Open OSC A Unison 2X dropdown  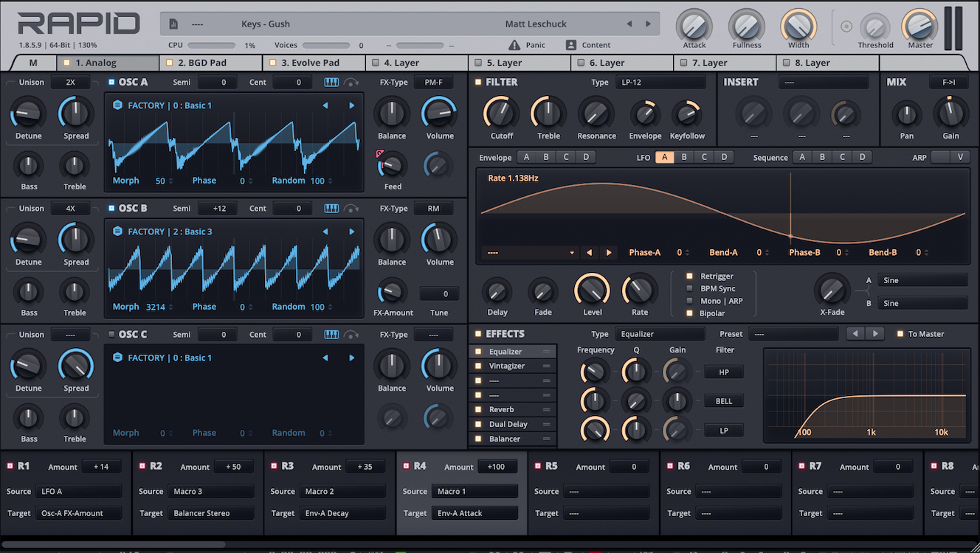70,83
